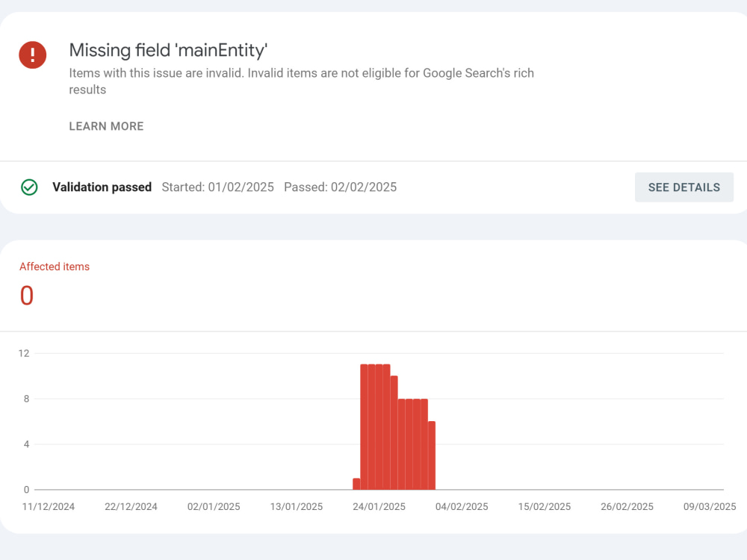Image resolution: width=747 pixels, height=560 pixels.
Task: Click the 13/01/2025 x-axis date label
Action: click(x=297, y=507)
